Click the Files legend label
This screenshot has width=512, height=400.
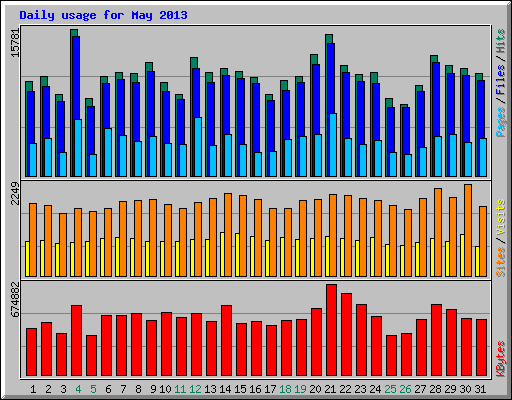pyautogui.click(x=501, y=80)
